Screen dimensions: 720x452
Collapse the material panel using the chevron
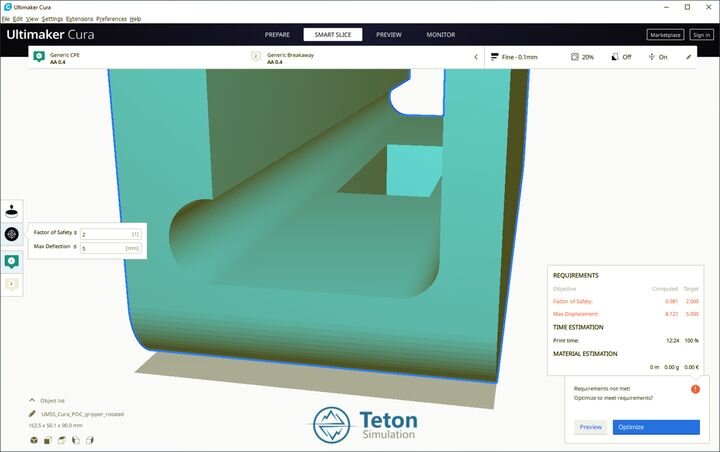click(475, 57)
